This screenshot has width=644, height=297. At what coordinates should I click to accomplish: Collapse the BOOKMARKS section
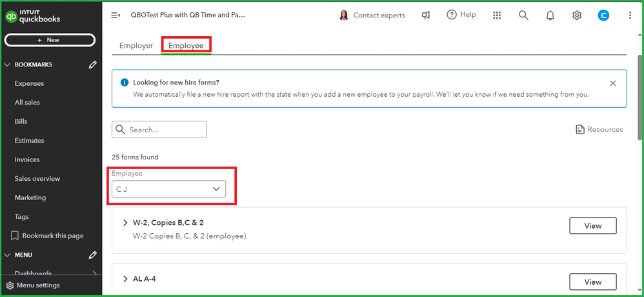pos(8,65)
